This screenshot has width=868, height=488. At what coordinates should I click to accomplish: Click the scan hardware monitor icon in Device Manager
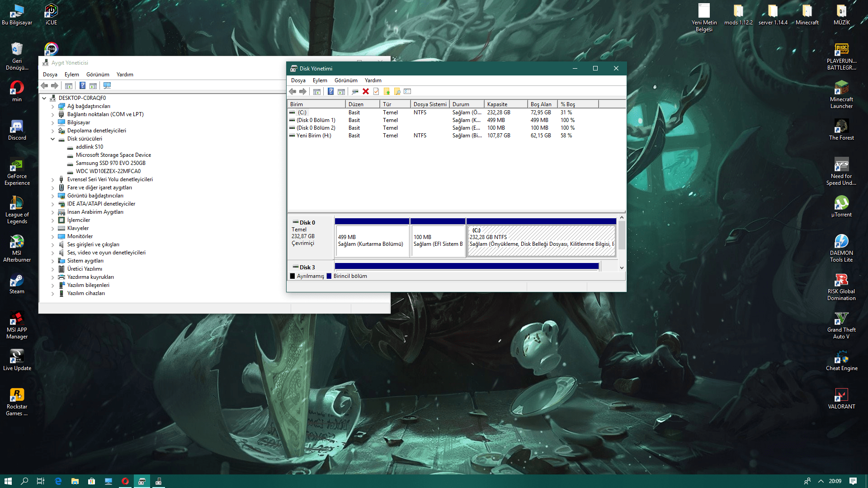(x=107, y=85)
